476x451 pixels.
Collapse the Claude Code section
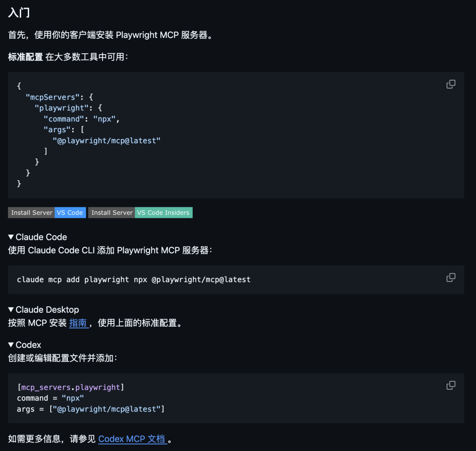pos(37,237)
